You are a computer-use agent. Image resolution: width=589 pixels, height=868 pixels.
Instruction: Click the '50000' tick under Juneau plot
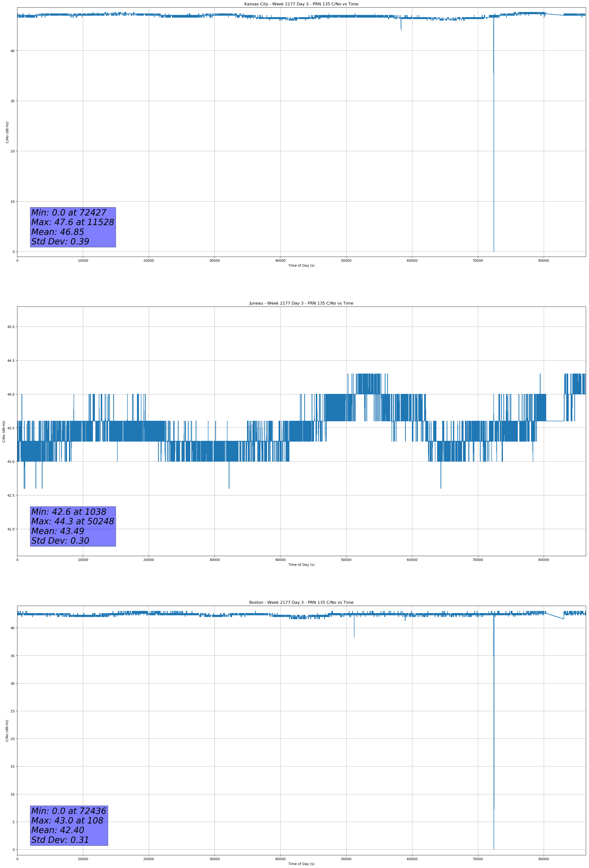pyautogui.click(x=346, y=560)
